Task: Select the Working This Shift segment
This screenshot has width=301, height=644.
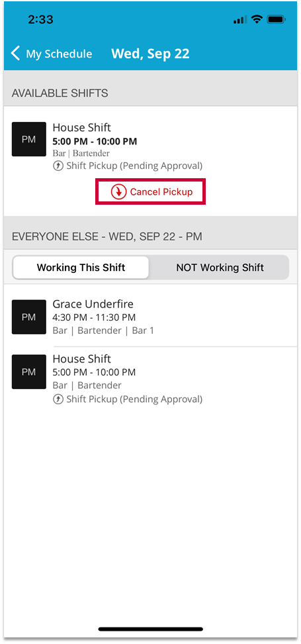Action: click(x=81, y=268)
